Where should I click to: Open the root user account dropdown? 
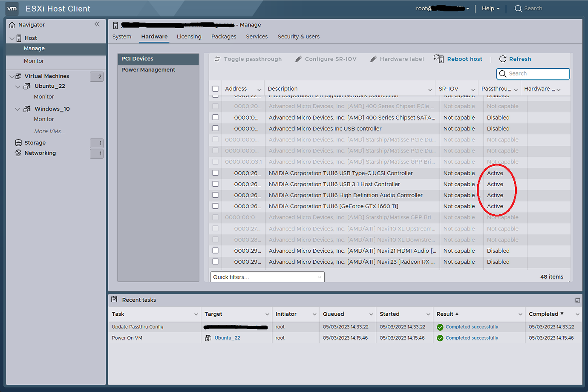[x=443, y=9]
